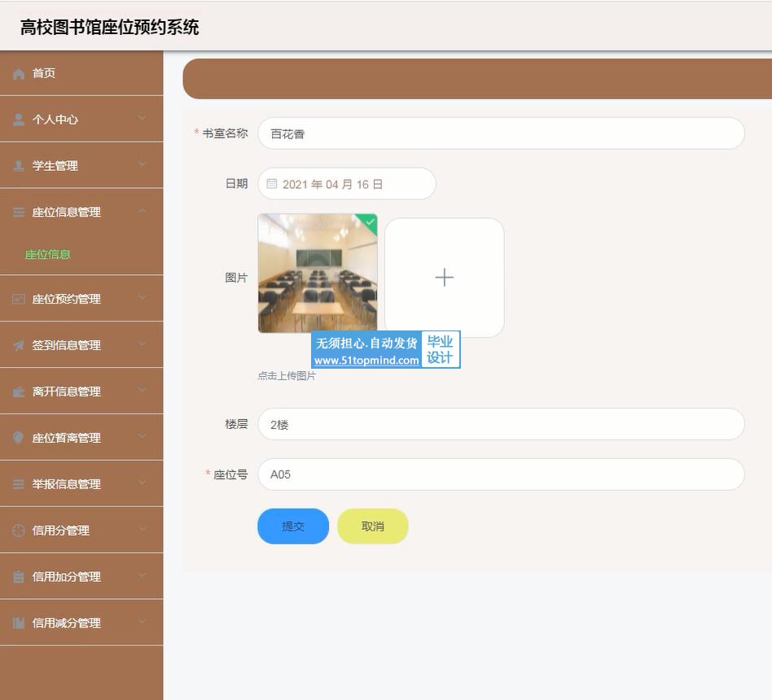Click the bulb icon beside 座位暂离管理

tap(19, 438)
